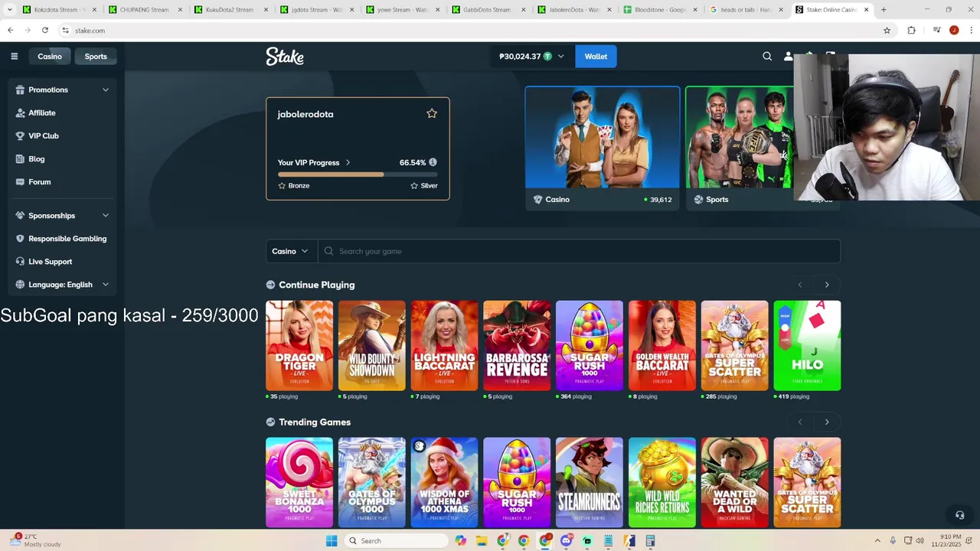Open Your VIP Progress details arrow
This screenshot has width=980, height=551.
click(348, 162)
